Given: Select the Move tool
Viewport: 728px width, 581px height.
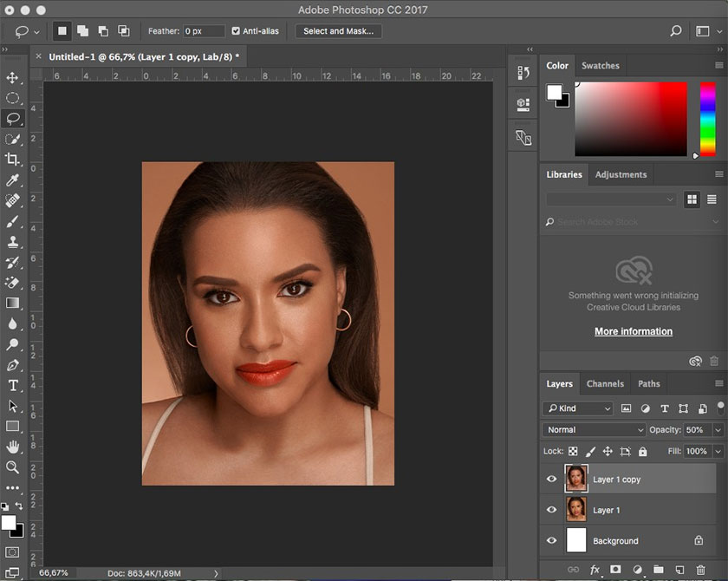Looking at the screenshot, I should (x=12, y=78).
